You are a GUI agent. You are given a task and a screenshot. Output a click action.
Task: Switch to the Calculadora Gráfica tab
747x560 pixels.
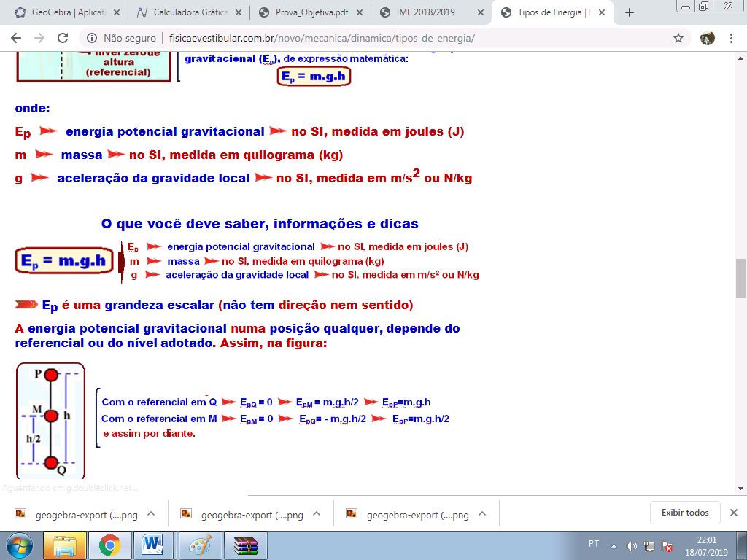tap(190, 12)
